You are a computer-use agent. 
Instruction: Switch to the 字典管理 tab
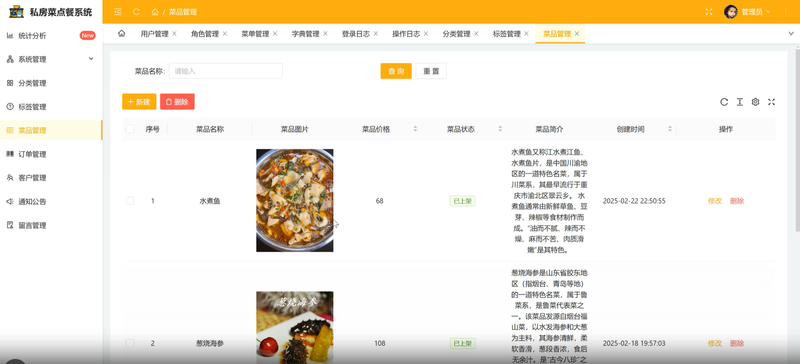[305, 34]
